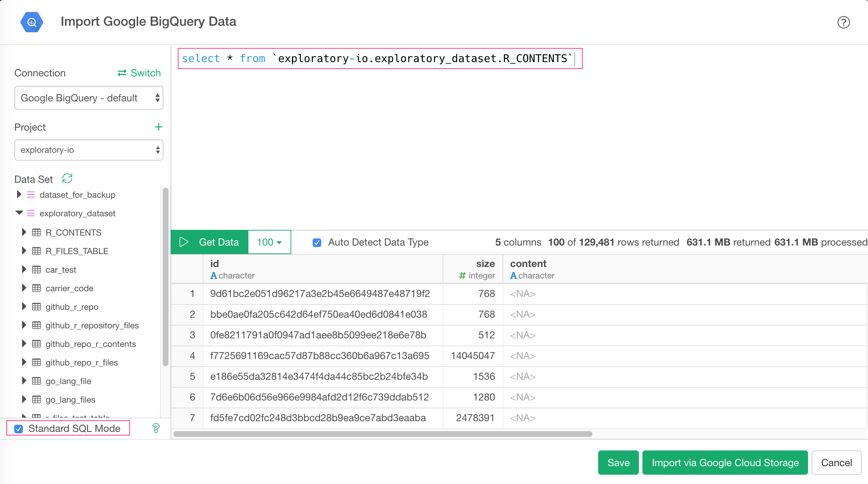The image size is (868, 484).
Task: Click the horizontal scrollbar under results
Action: coord(383,434)
